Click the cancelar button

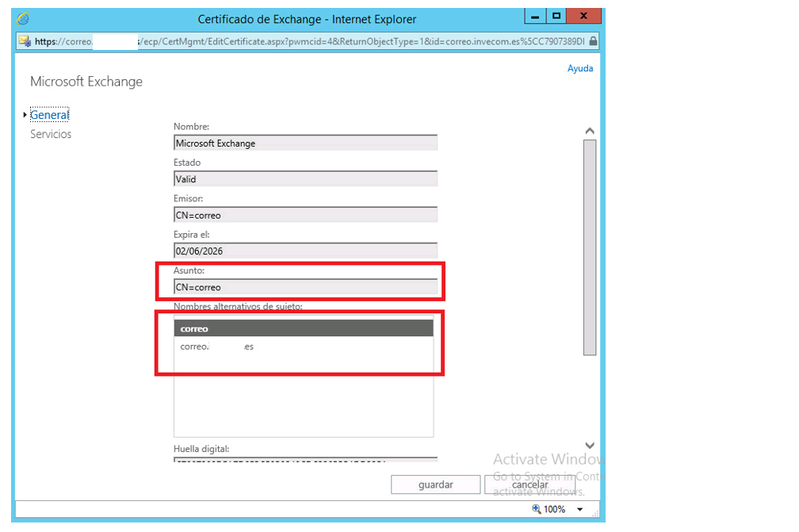click(530, 484)
